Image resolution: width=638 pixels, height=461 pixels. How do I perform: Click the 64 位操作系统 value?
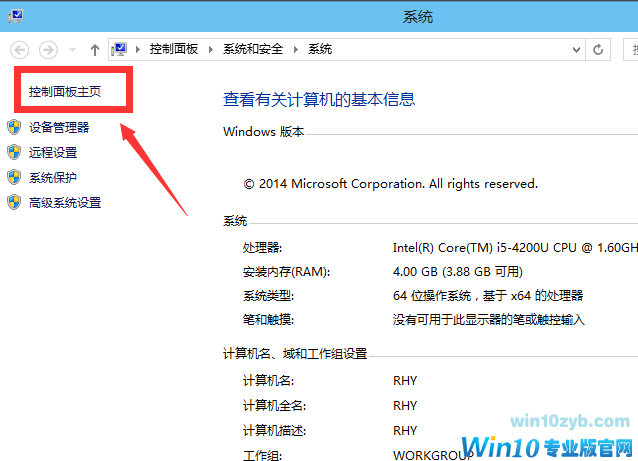click(x=488, y=295)
